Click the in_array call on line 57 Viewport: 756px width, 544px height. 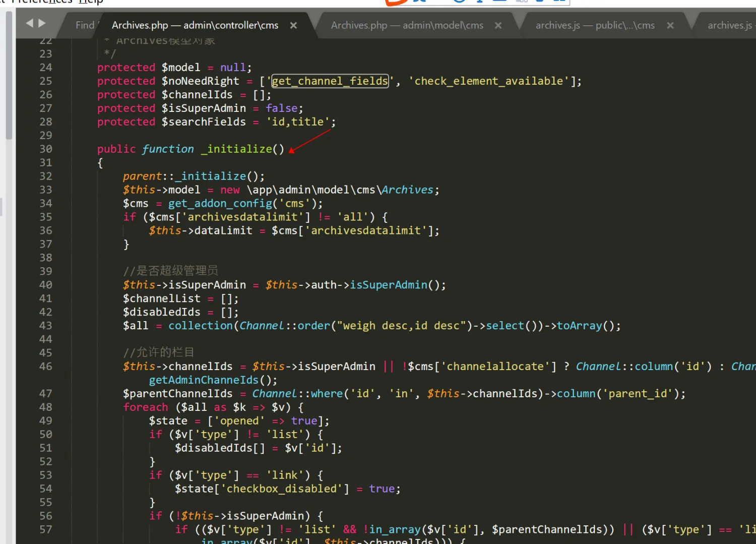(x=395, y=530)
